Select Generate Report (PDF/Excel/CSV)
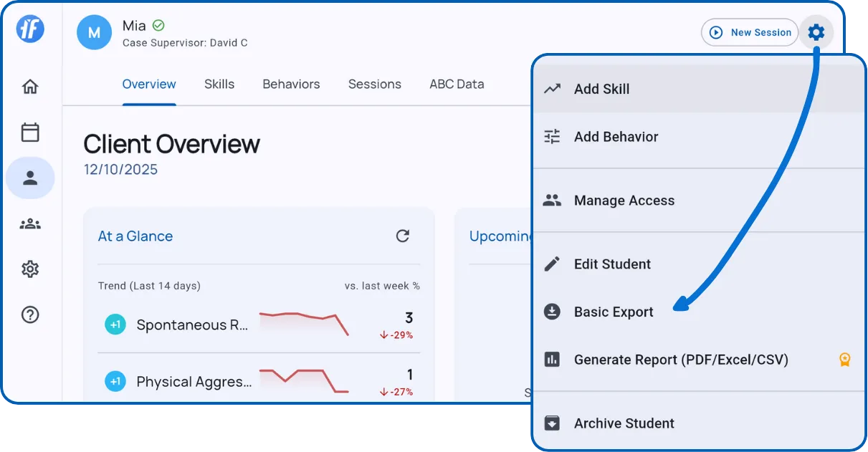This screenshot has height=452, width=868. tap(680, 360)
